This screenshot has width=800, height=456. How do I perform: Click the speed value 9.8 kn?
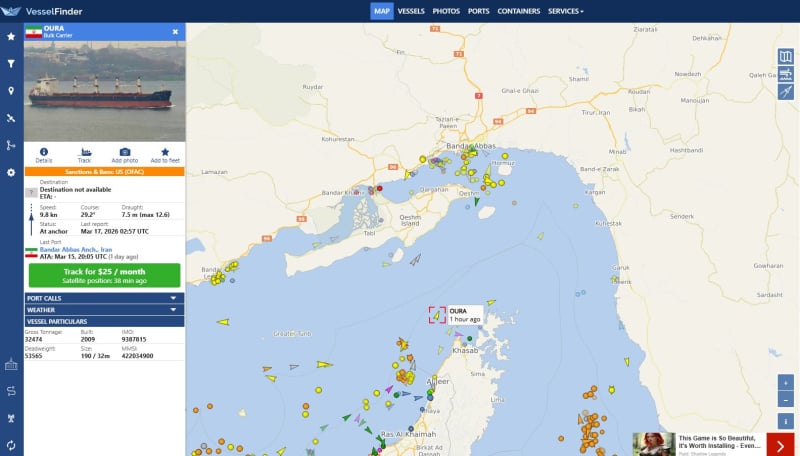pyautogui.click(x=48, y=215)
